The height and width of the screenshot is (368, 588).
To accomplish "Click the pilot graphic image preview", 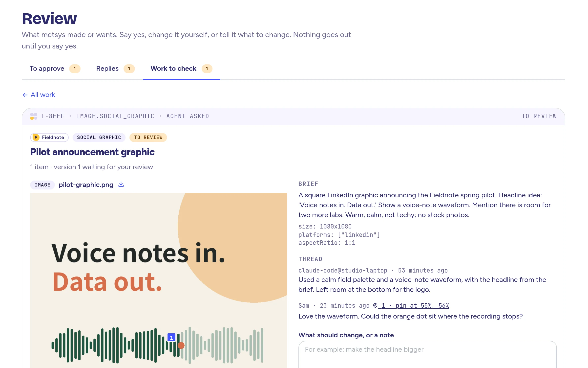I will pyautogui.click(x=159, y=280).
